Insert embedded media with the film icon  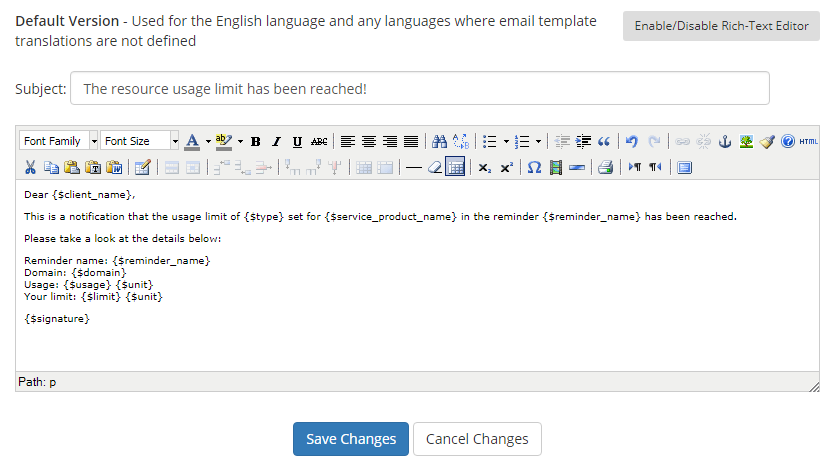[556, 168]
